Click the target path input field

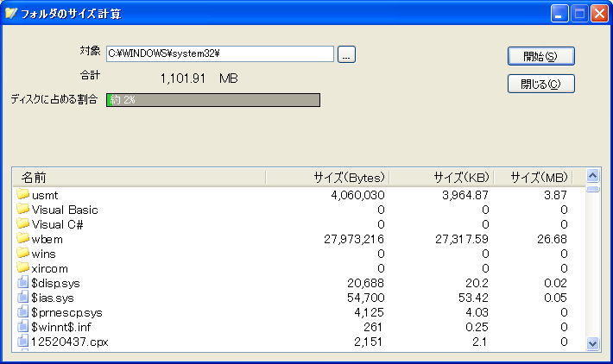pyautogui.click(x=220, y=53)
